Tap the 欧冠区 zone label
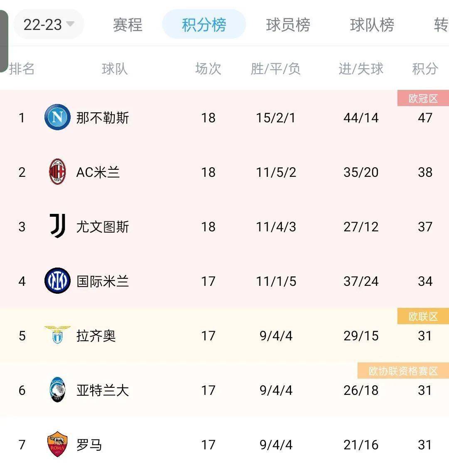 point(423,99)
